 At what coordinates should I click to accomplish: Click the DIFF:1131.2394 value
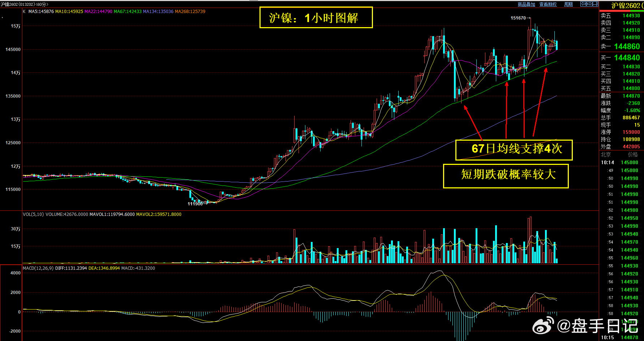click(x=71, y=268)
